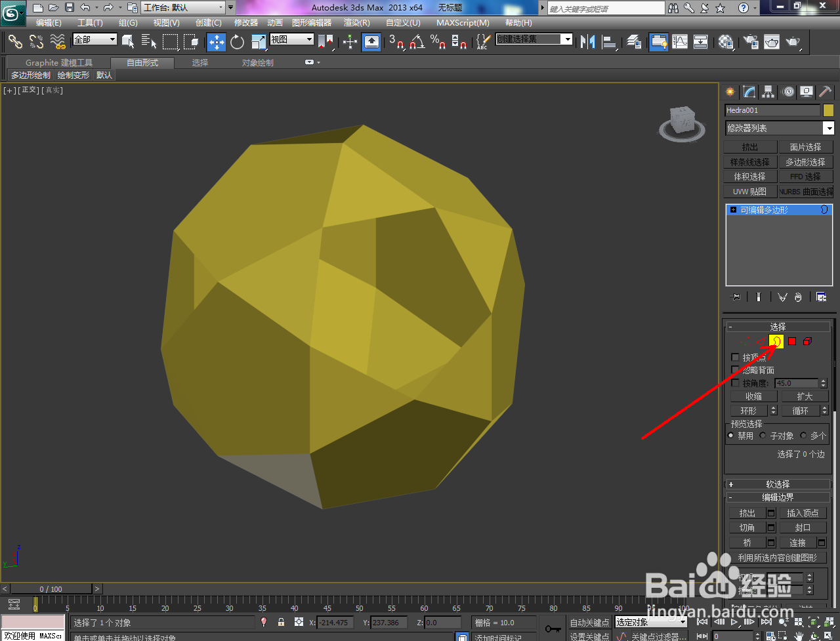Switch to the Utilities hammer panel tab
Image resolution: width=840 pixels, height=641 pixels.
[x=826, y=92]
